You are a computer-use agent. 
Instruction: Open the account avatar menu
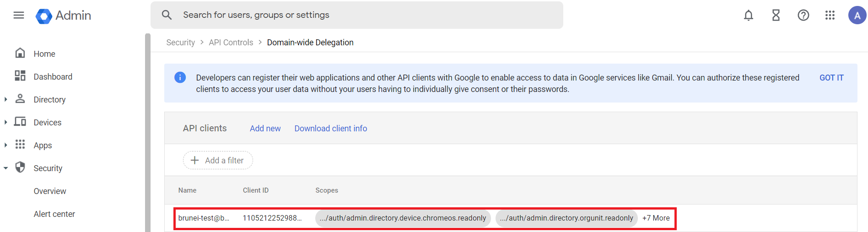tap(857, 15)
